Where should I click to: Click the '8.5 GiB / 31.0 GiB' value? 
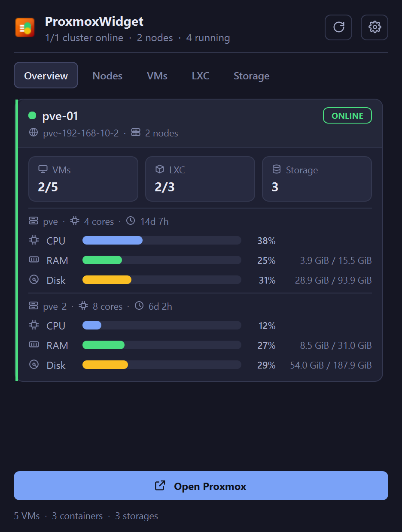tap(336, 345)
